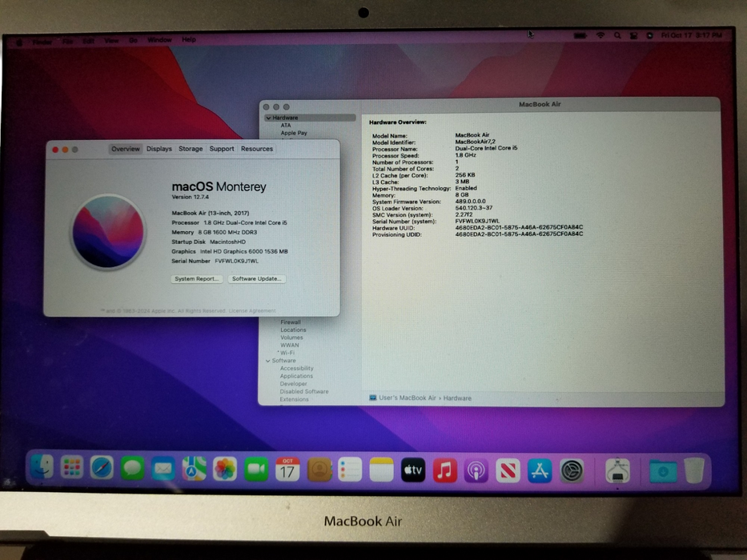Click date and time in menu bar

point(691,35)
